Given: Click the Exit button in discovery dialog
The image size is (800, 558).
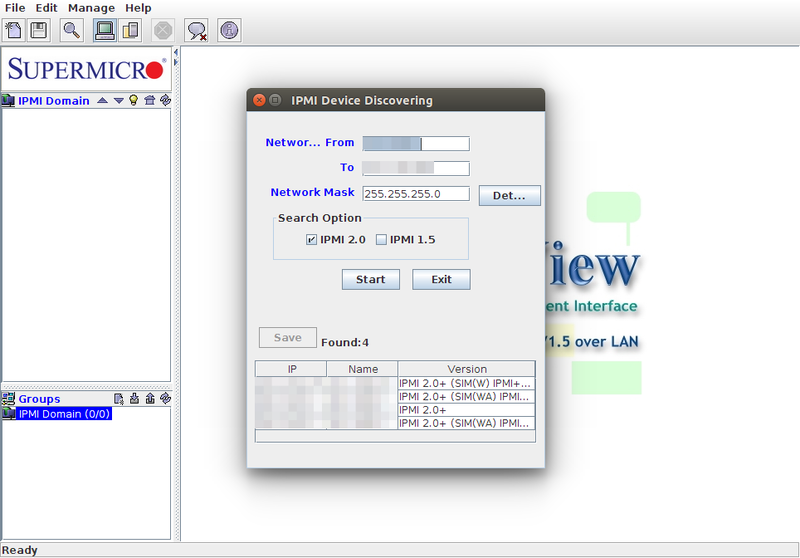Looking at the screenshot, I should tap(441, 280).
